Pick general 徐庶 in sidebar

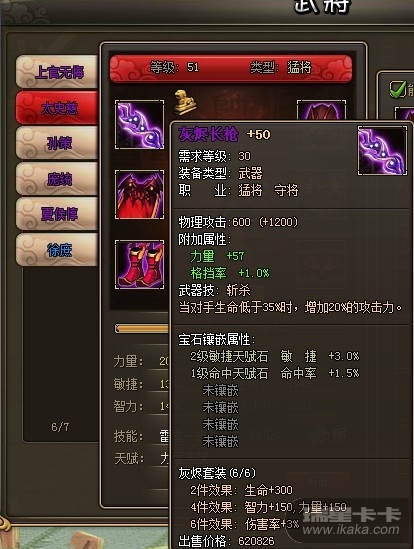click(x=57, y=250)
